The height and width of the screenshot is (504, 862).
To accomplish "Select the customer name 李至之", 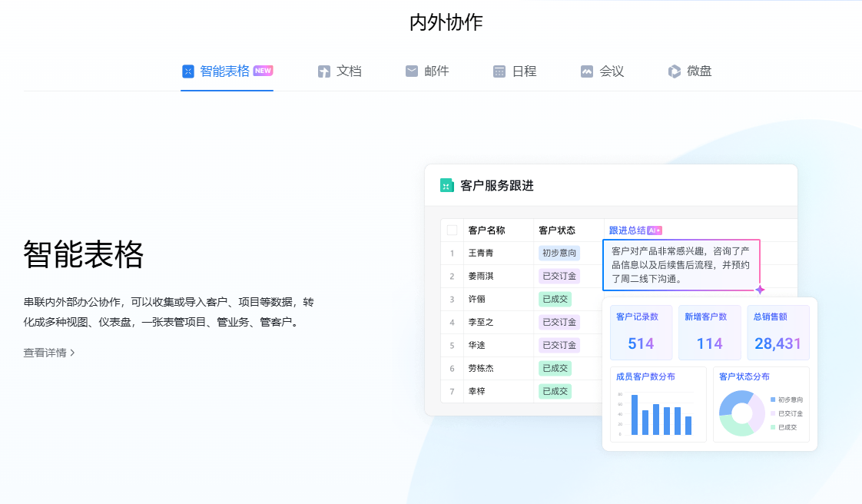I will click(x=481, y=322).
